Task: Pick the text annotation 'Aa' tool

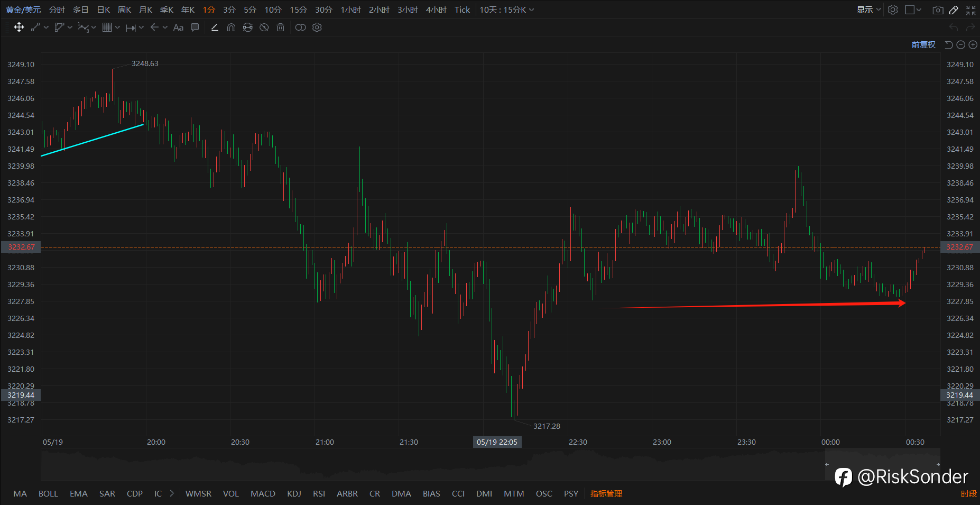Action: (178, 27)
